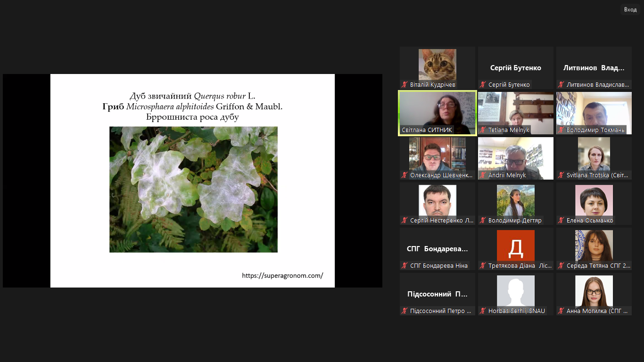Click muted mic icon on Andrii Melnyk tile
The width and height of the screenshot is (644, 362).
483,175
